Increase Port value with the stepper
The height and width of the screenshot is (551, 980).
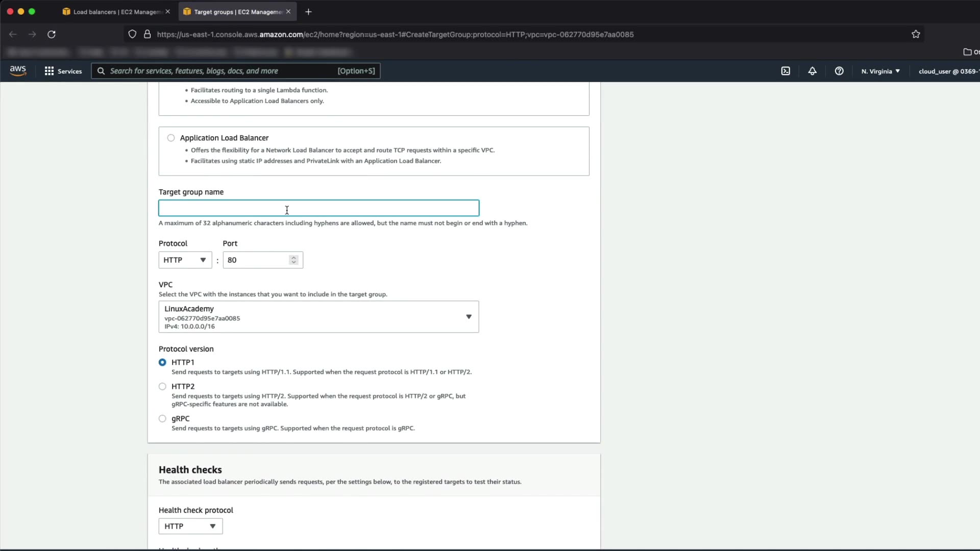(x=293, y=257)
